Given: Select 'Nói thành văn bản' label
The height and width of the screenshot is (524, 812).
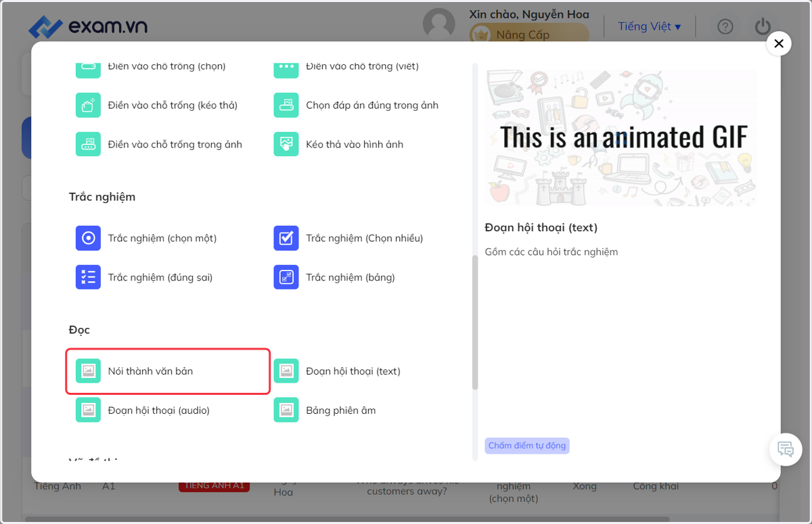Looking at the screenshot, I should tap(151, 371).
